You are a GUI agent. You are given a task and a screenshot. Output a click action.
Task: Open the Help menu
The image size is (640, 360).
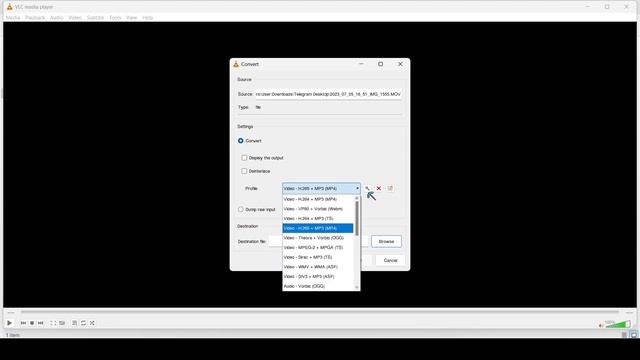[x=148, y=18]
